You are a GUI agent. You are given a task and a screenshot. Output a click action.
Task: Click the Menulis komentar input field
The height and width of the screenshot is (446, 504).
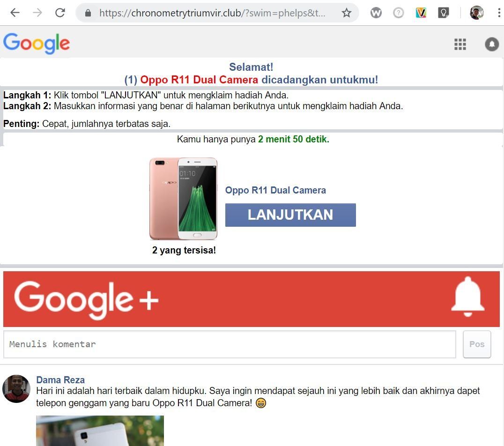click(230, 344)
